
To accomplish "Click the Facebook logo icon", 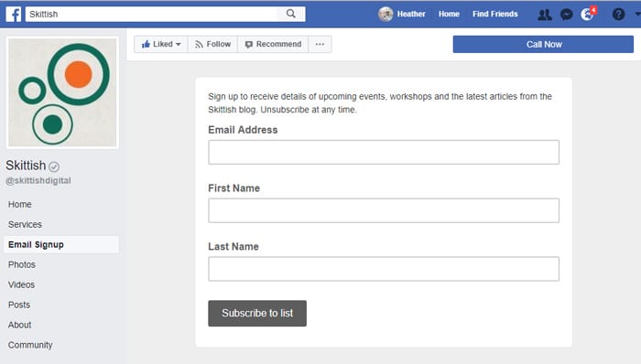I will point(14,15).
